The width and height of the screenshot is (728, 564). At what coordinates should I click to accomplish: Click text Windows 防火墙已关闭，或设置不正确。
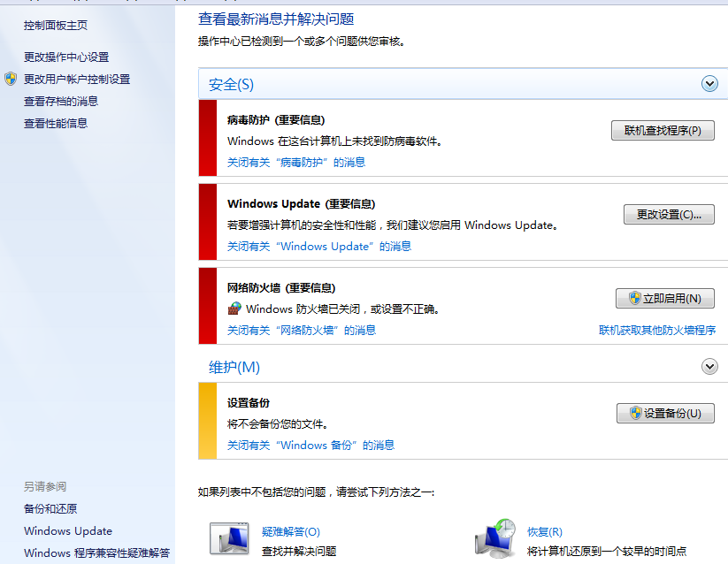point(342,309)
